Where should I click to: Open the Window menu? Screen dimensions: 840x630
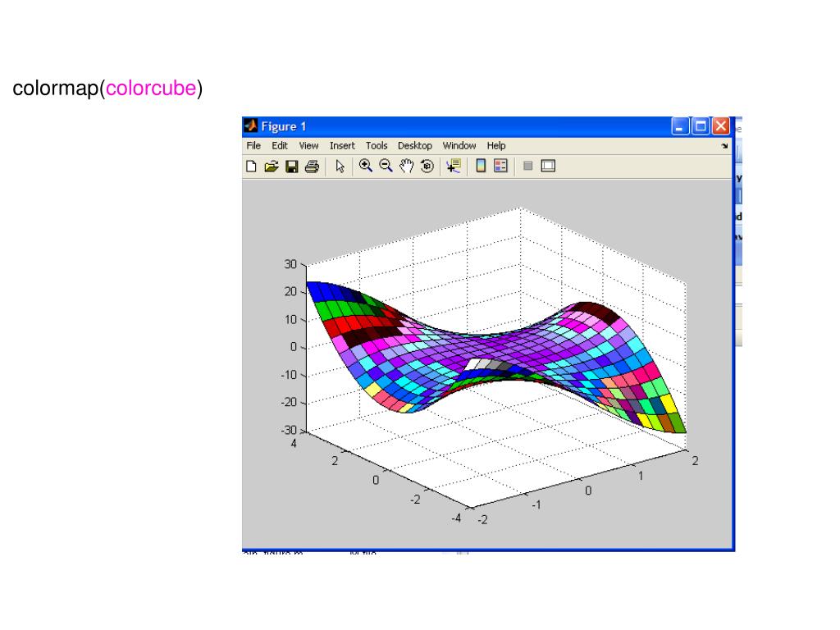click(459, 146)
